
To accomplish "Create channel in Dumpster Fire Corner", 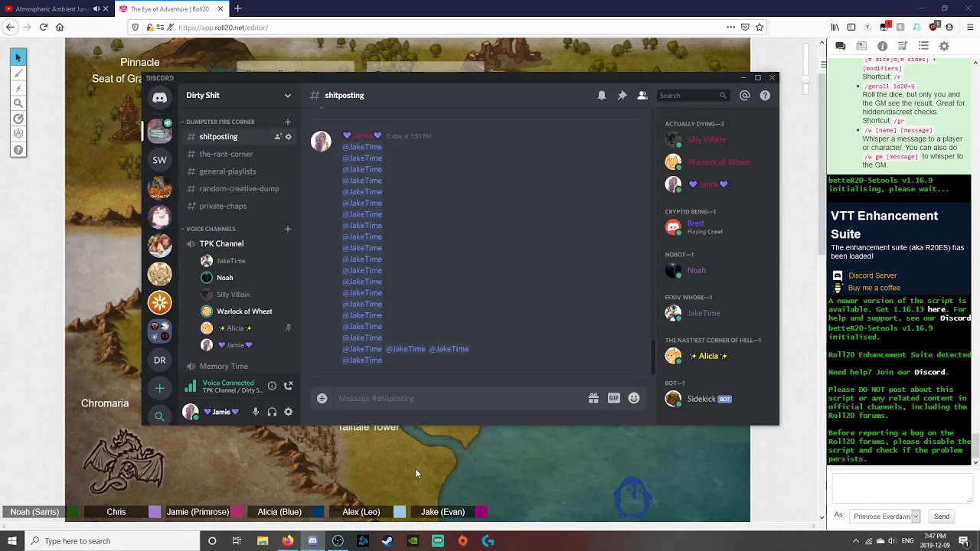I will point(288,122).
